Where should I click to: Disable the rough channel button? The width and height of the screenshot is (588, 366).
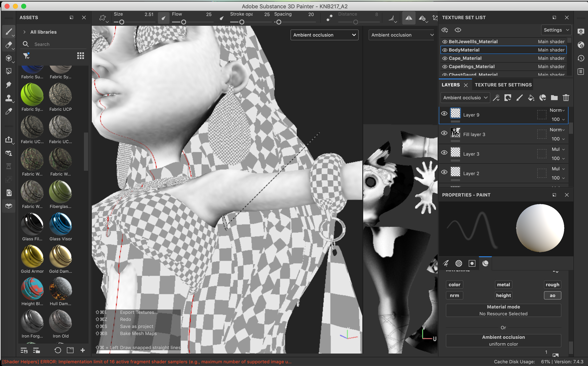(x=552, y=285)
